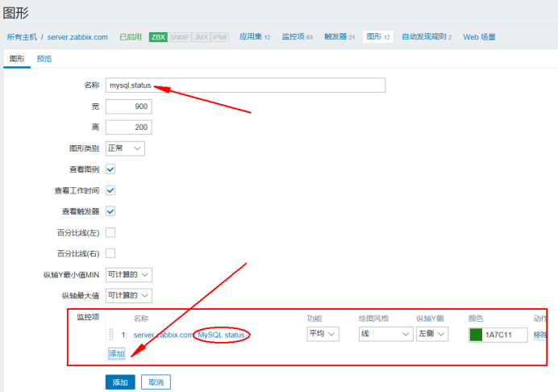
Task: Toggle the 查看图例 checkbox
Action: pyautogui.click(x=110, y=169)
